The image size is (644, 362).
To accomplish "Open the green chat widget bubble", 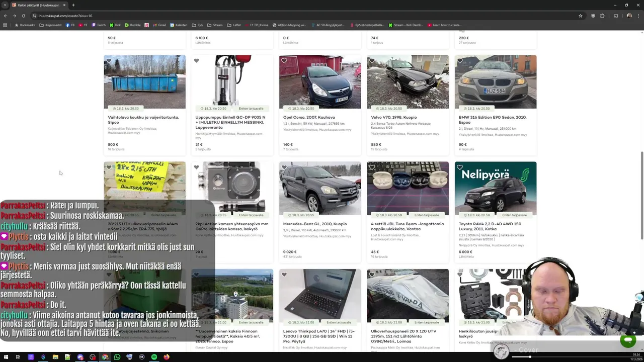I will [628, 340].
